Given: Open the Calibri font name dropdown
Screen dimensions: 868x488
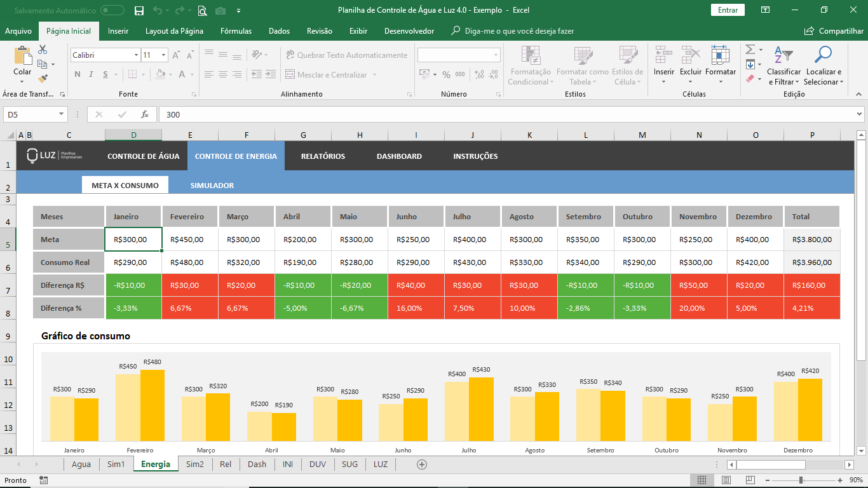Looking at the screenshot, I should (136, 55).
